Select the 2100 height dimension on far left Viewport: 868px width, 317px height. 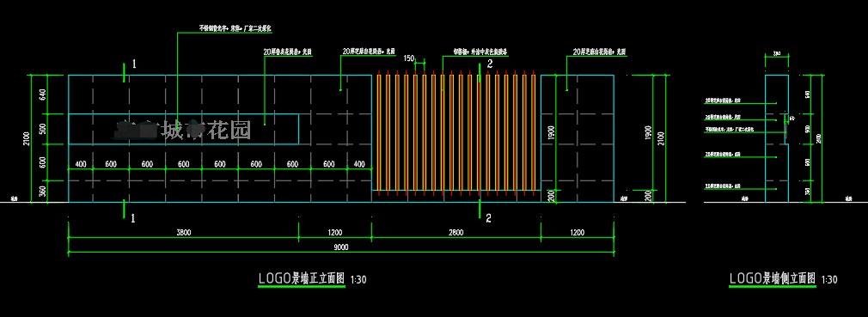point(26,138)
